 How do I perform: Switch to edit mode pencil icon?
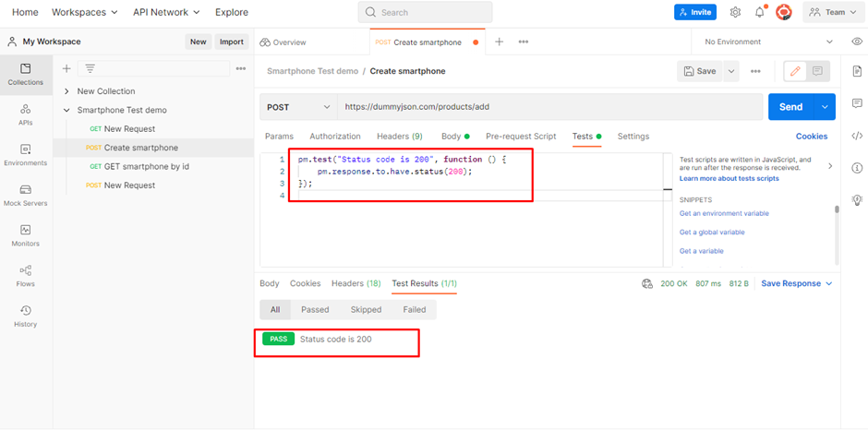tap(795, 71)
